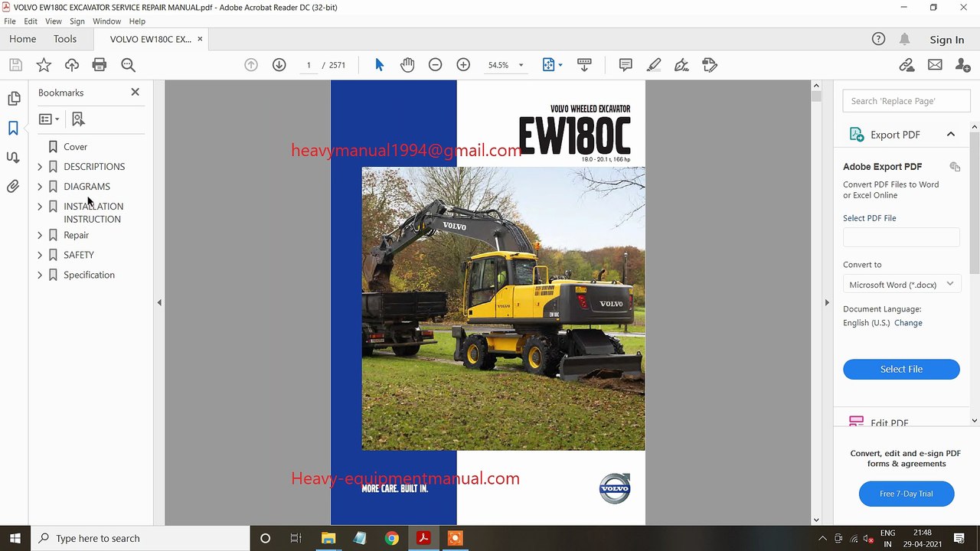980x551 pixels.
Task: Close the VOLVO EW180C document tab
Action: (x=201, y=39)
